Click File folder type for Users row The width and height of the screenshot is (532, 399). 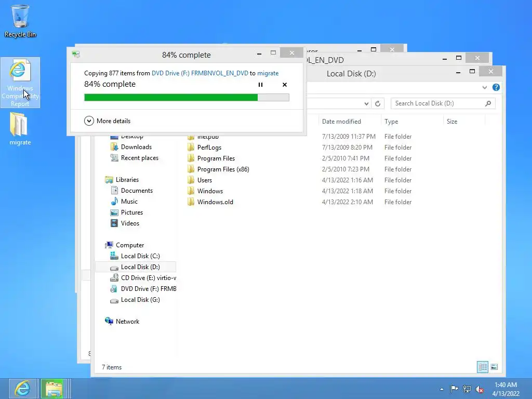coord(397,180)
